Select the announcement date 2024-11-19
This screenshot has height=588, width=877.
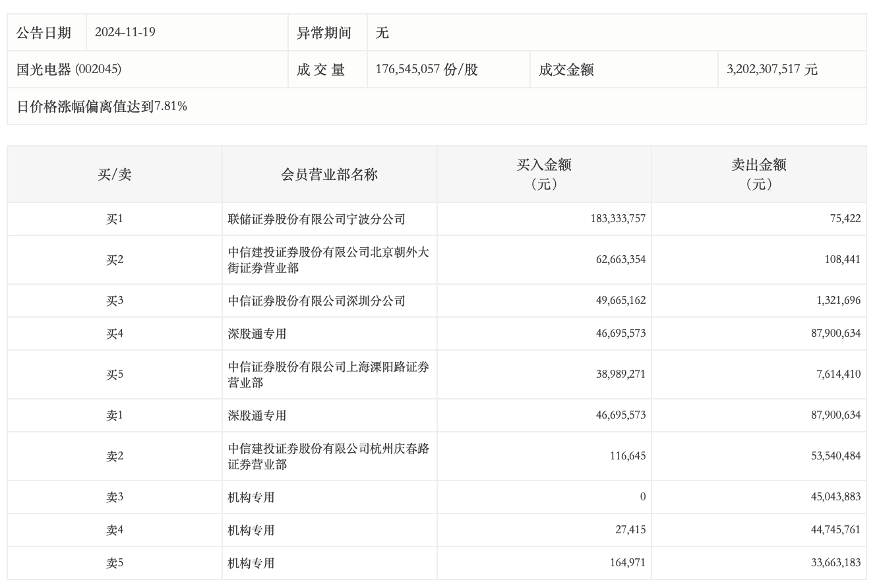coord(125,32)
